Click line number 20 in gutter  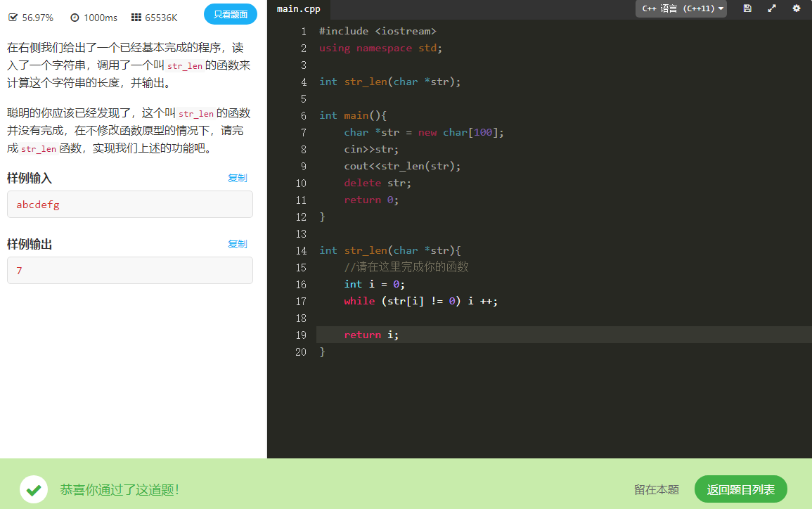click(301, 352)
